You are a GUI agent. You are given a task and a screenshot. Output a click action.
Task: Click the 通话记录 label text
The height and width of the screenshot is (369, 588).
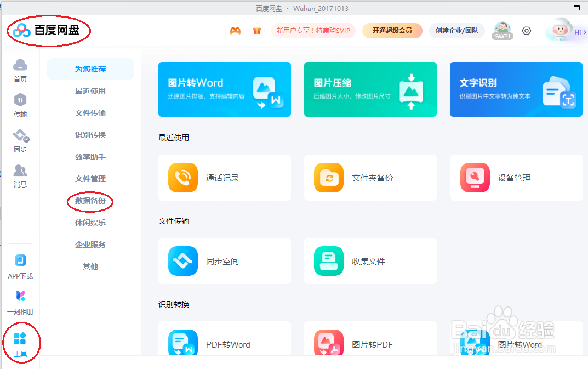(222, 178)
